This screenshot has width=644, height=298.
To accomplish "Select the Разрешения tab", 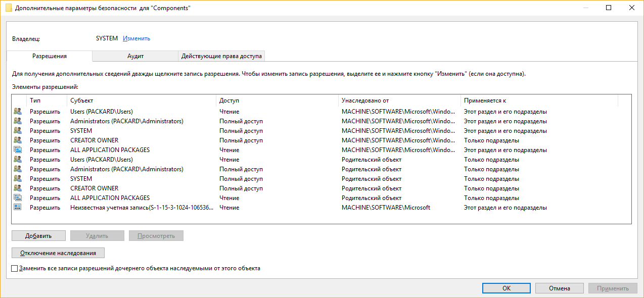I will 50,56.
